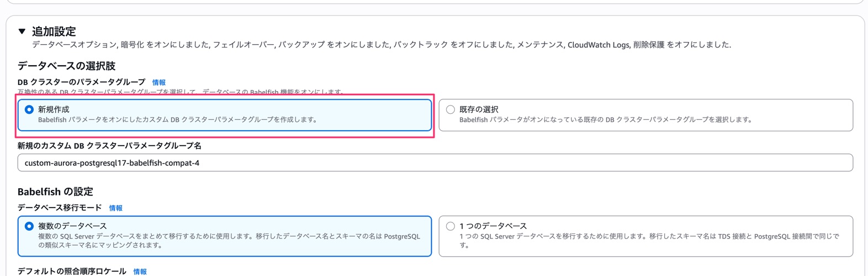The height and width of the screenshot is (276, 868).
Task: Choose the 複数のデータベース radio option
Action: click(x=29, y=226)
